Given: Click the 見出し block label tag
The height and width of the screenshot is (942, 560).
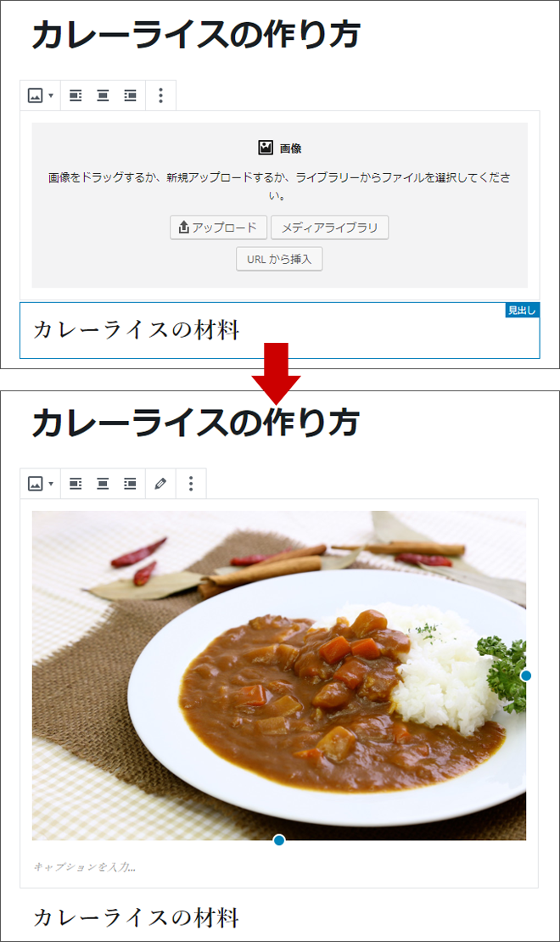Looking at the screenshot, I should pos(522,310).
